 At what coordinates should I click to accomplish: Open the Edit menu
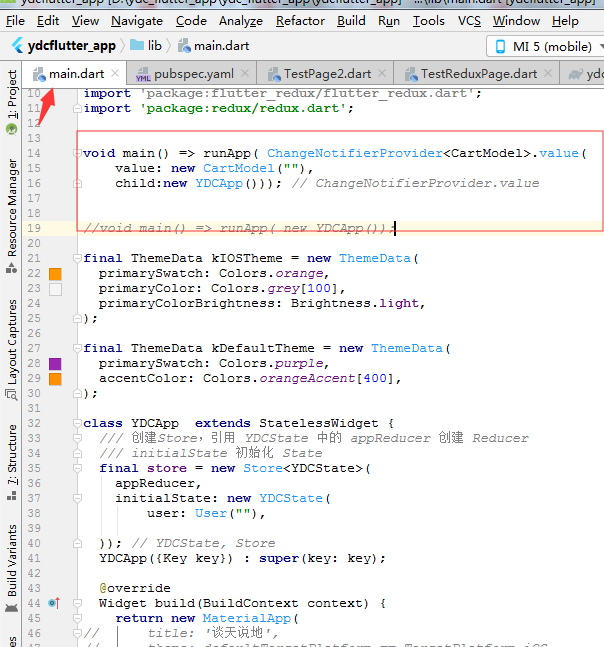click(x=48, y=21)
